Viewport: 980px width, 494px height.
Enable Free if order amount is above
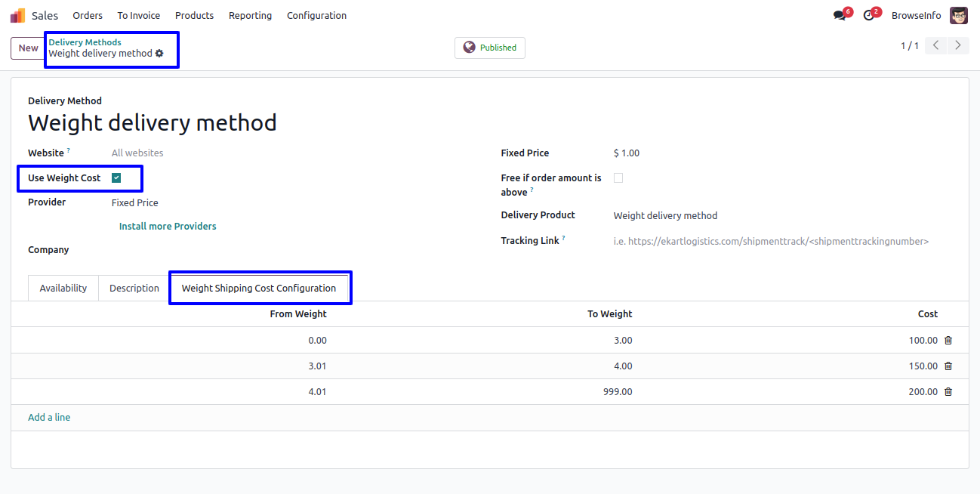click(x=618, y=178)
